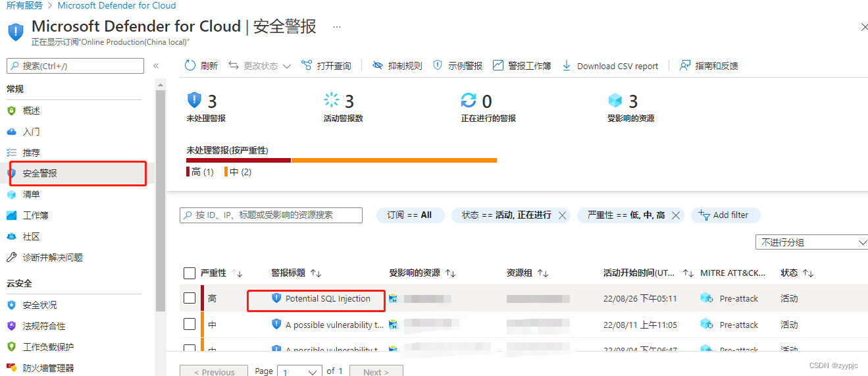Viewport: 868px width, 376px height.
Task: Click the < Previous pagination button
Action: click(x=214, y=371)
